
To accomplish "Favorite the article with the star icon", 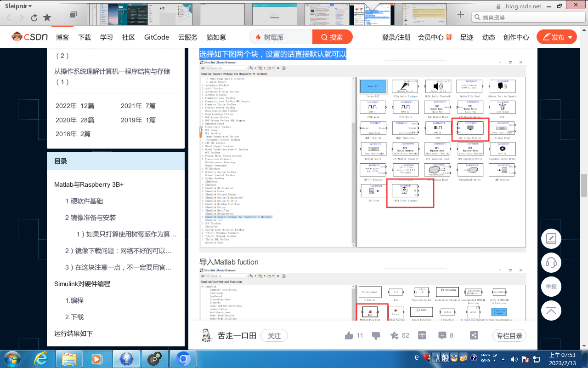I will tap(394, 335).
